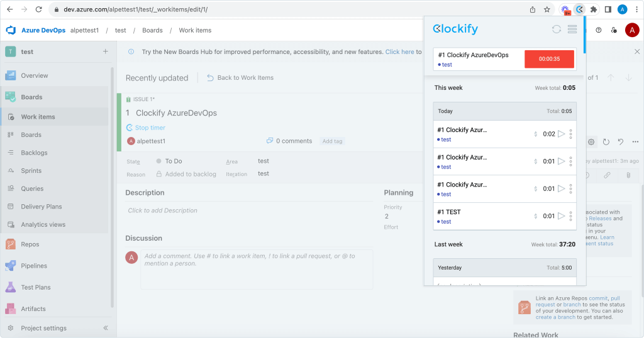Screen dimensions: 644x338
Task: Click the alpettest1 breadcrumb
Action: point(85,30)
